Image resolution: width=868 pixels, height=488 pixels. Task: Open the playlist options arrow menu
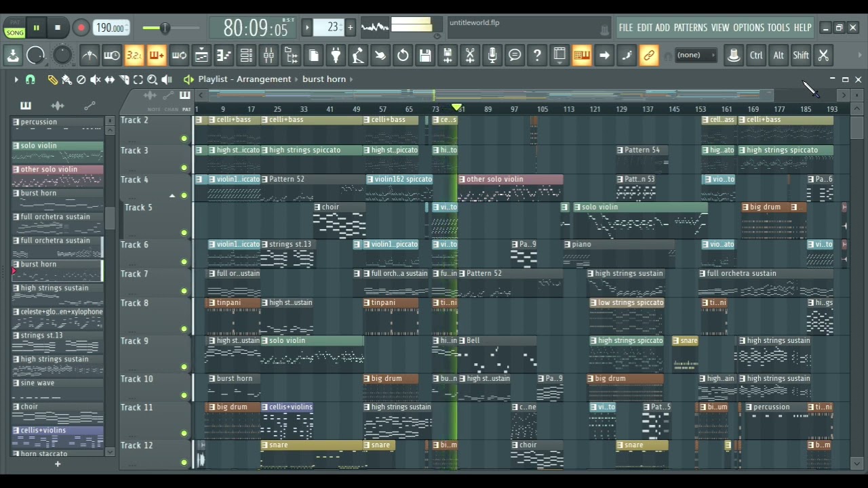coord(16,79)
